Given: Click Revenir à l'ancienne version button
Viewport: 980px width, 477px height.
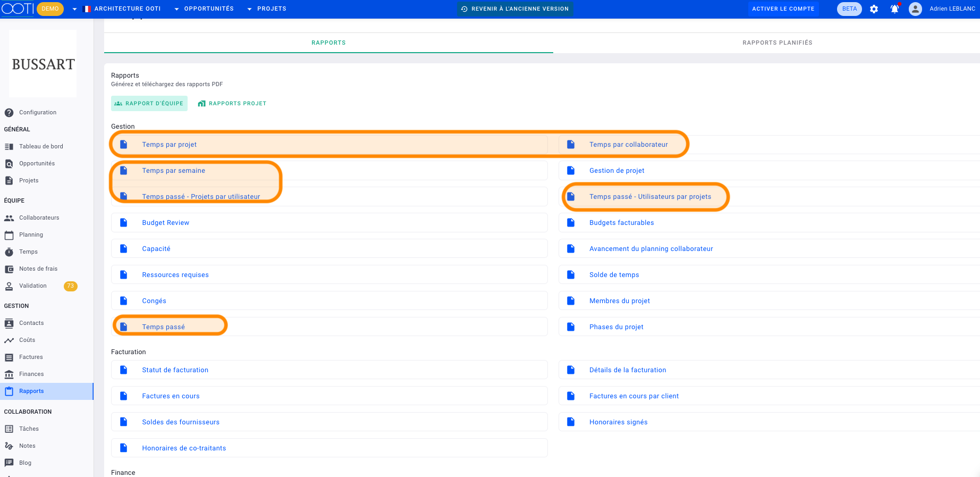Looking at the screenshot, I should (x=515, y=9).
